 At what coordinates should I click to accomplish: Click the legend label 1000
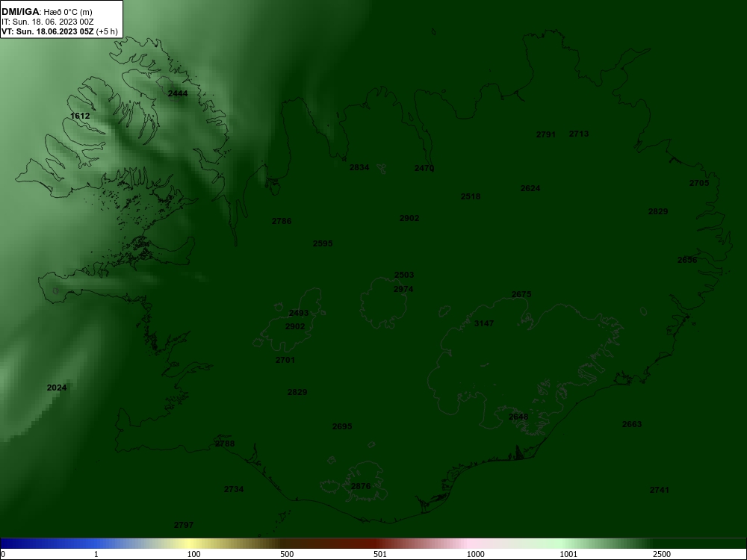(476, 554)
